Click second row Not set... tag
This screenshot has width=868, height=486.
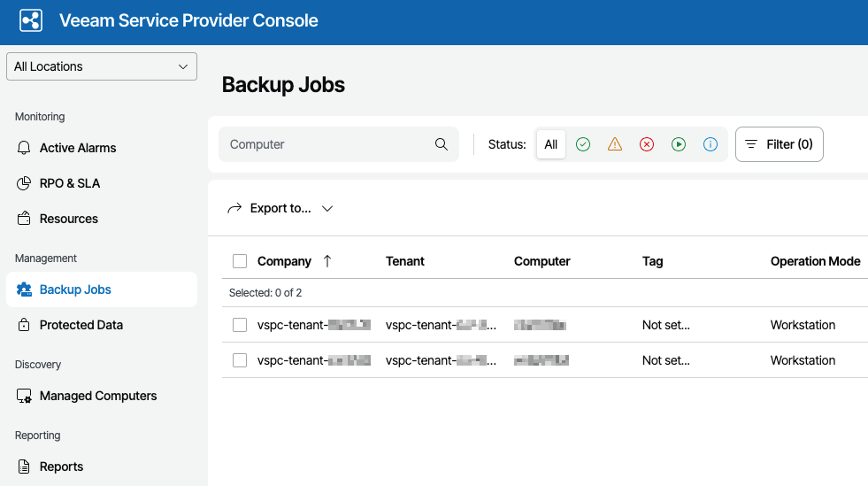[666, 360]
